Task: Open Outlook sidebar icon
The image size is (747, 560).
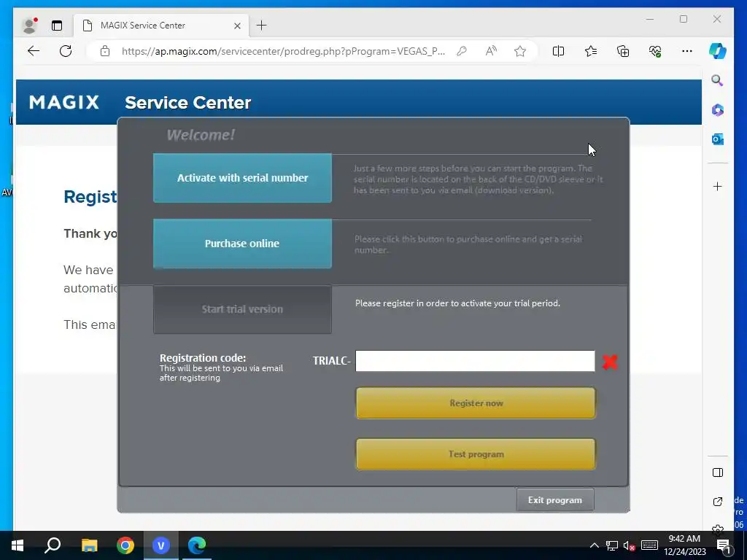Action: click(x=718, y=139)
